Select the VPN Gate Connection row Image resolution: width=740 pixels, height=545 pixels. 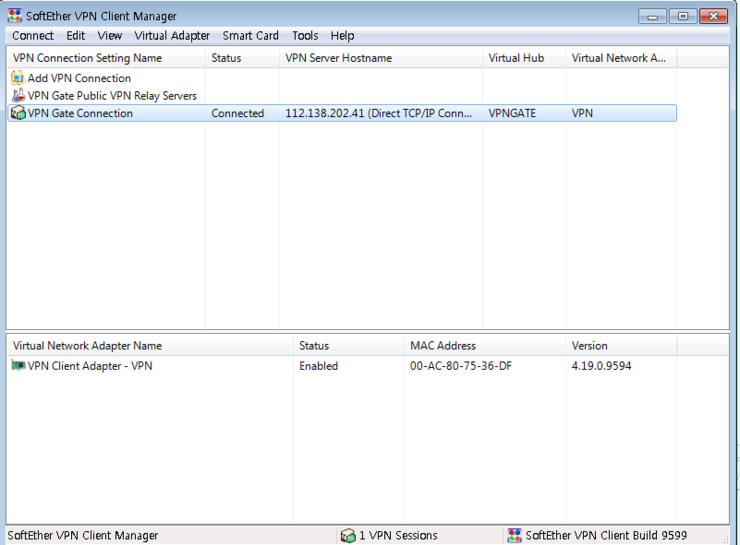click(x=342, y=113)
